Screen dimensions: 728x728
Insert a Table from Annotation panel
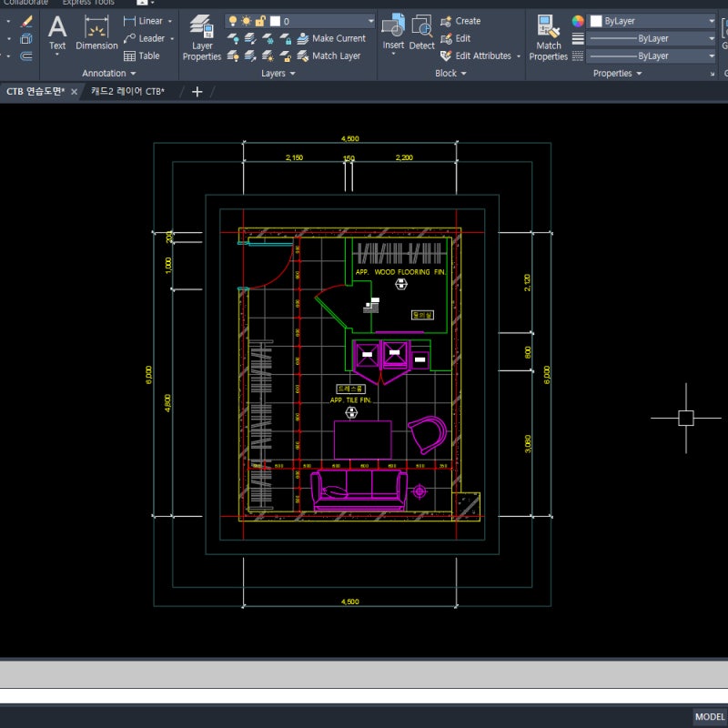(x=141, y=56)
